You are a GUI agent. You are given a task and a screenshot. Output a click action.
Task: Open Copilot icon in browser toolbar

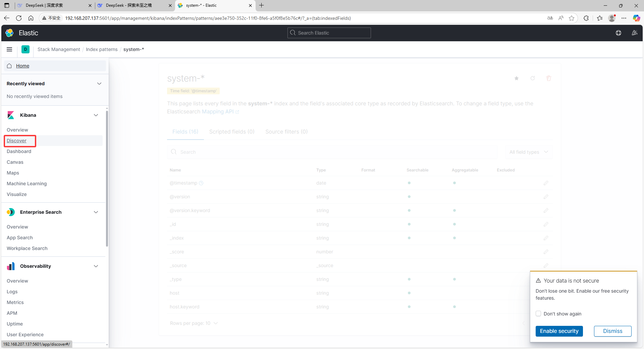pos(636,18)
